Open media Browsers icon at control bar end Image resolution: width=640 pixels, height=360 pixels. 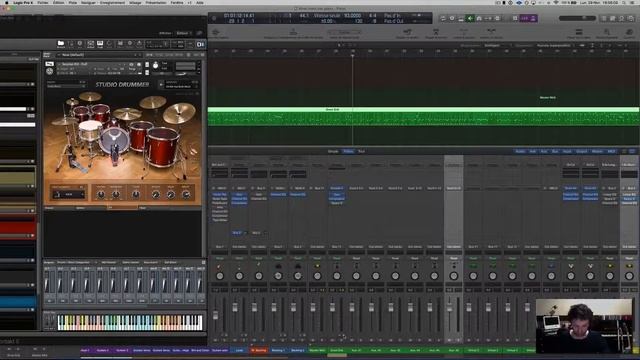[631, 18]
